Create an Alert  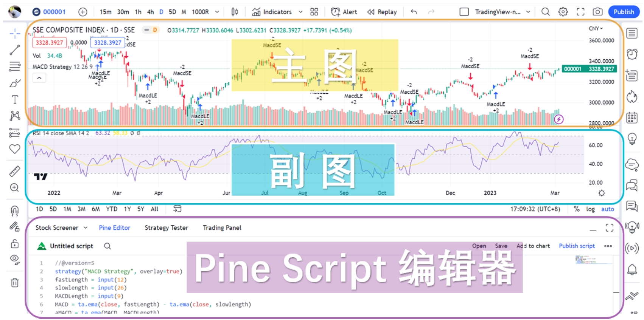tap(344, 12)
